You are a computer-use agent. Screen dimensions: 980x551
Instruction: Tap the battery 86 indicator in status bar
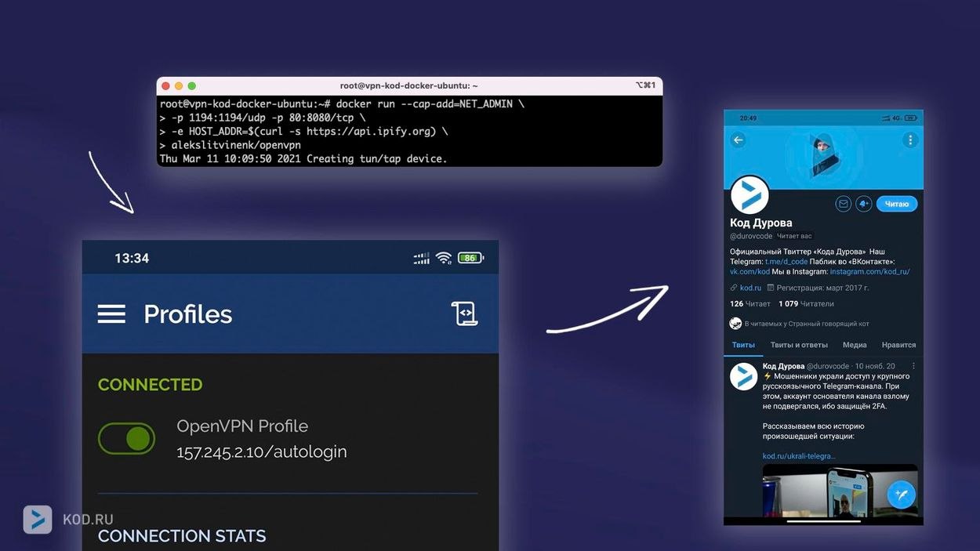tap(471, 258)
